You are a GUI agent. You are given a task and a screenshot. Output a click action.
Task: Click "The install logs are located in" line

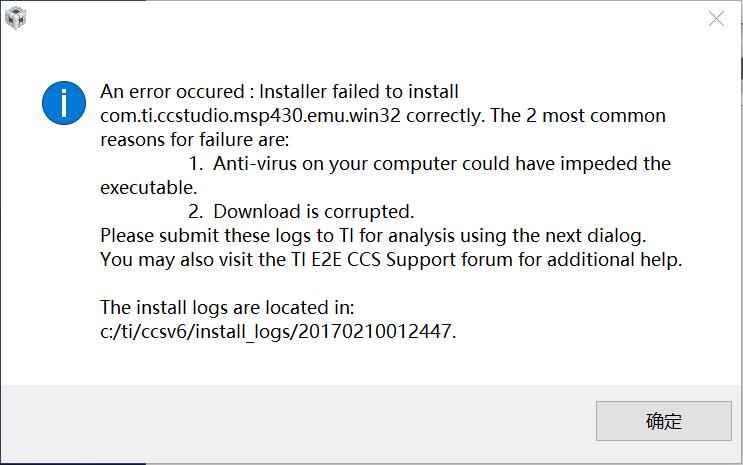tap(227, 307)
